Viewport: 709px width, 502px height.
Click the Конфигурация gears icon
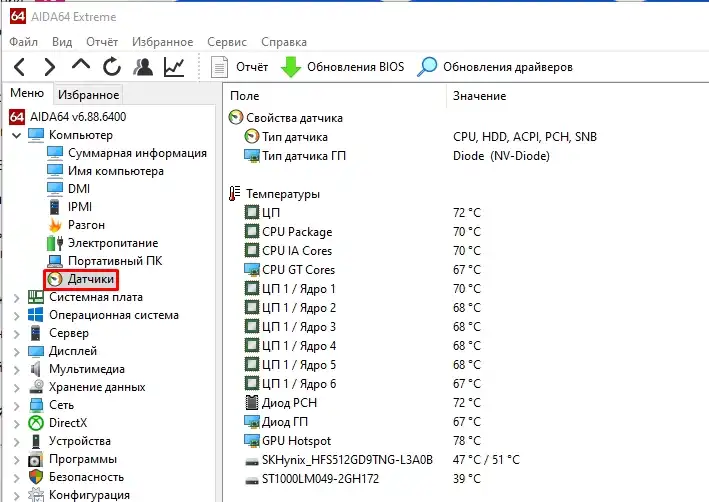pyautogui.click(x=36, y=495)
